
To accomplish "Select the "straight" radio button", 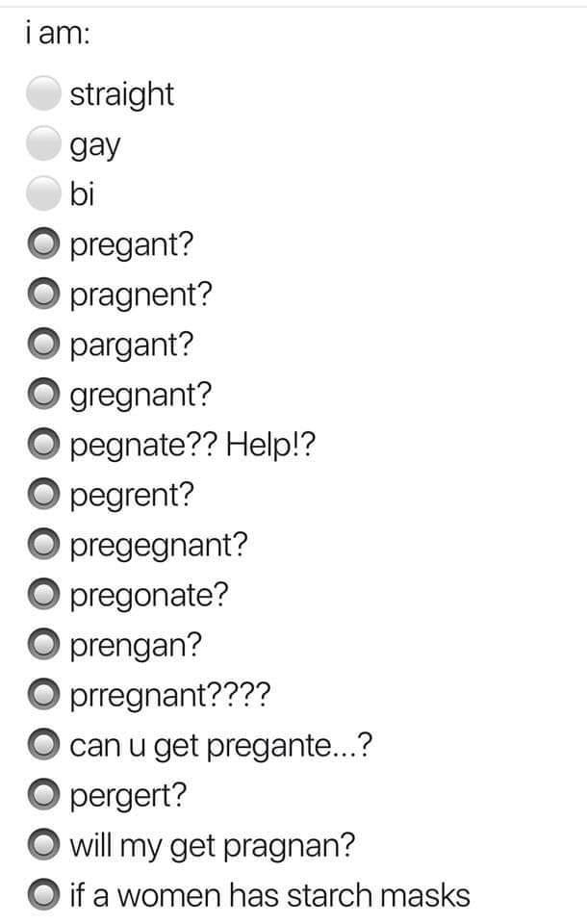I will (44, 94).
